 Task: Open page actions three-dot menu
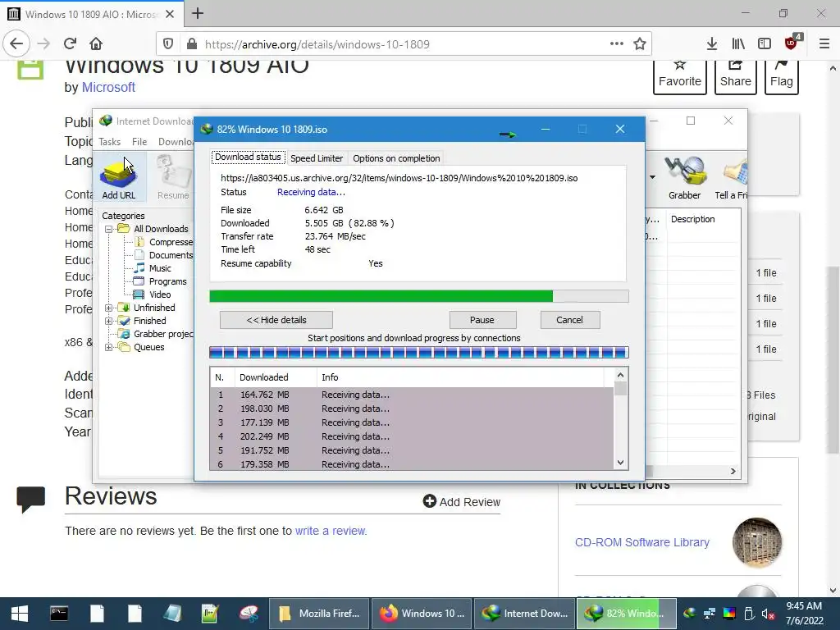(617, 44)
